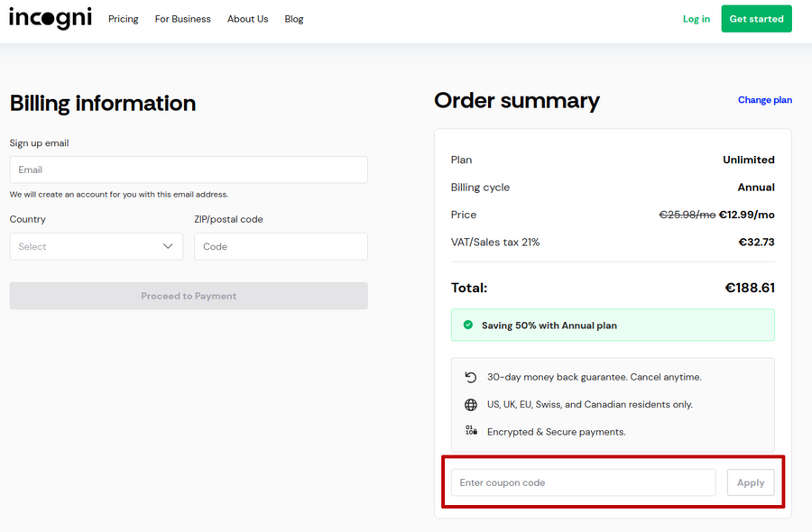This screenshot has height=532, width=812.
Task: Go to For Business in navigation
Action: tap(182, 19)
